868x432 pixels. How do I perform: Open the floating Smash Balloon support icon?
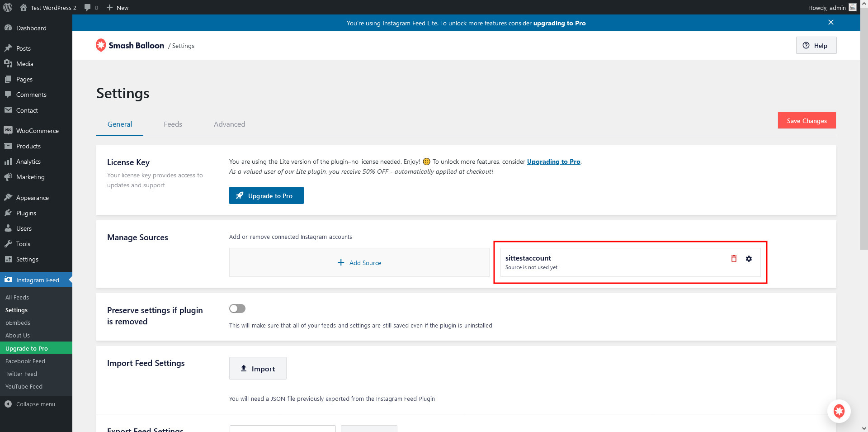tap(839, 411)
